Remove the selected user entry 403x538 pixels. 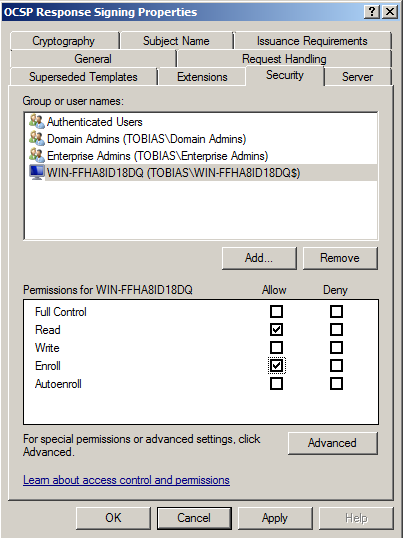(x=340, y=258)
